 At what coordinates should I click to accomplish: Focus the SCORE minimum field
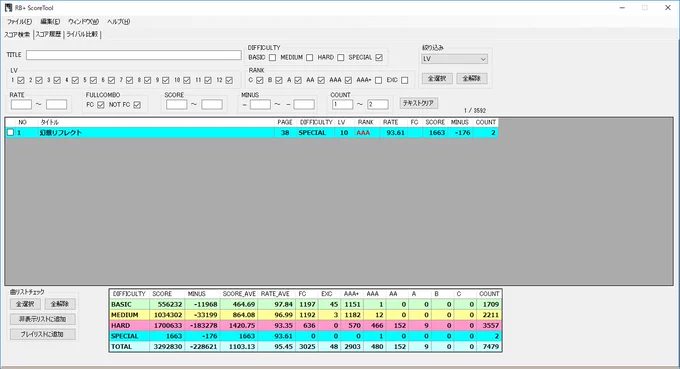(177, 104)
